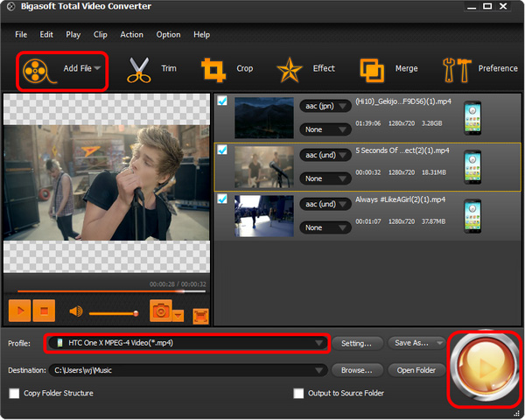Click the Trim label in toolbar

[x=169, y=68]
